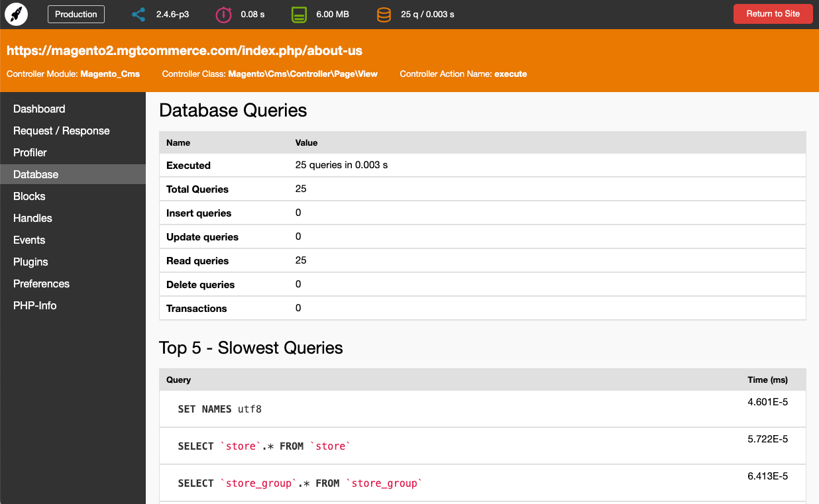819x504 pixels.
Task: View the Events list
Action: point(29,240)
